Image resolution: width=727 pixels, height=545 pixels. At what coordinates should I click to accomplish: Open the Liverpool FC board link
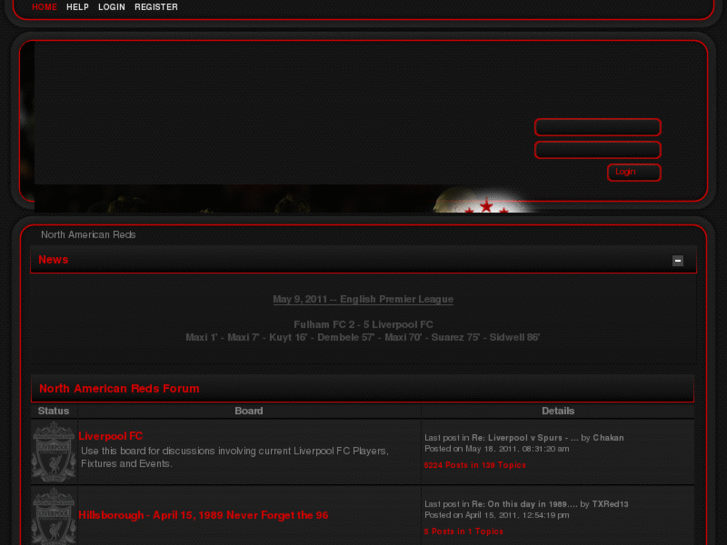pyautogui.click(x=110, y=436)
